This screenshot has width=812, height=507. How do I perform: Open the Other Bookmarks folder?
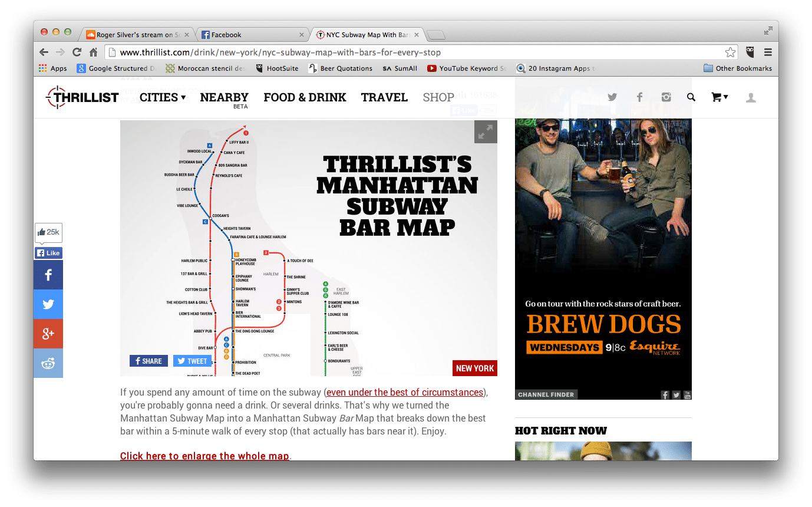tap(738, 68)
